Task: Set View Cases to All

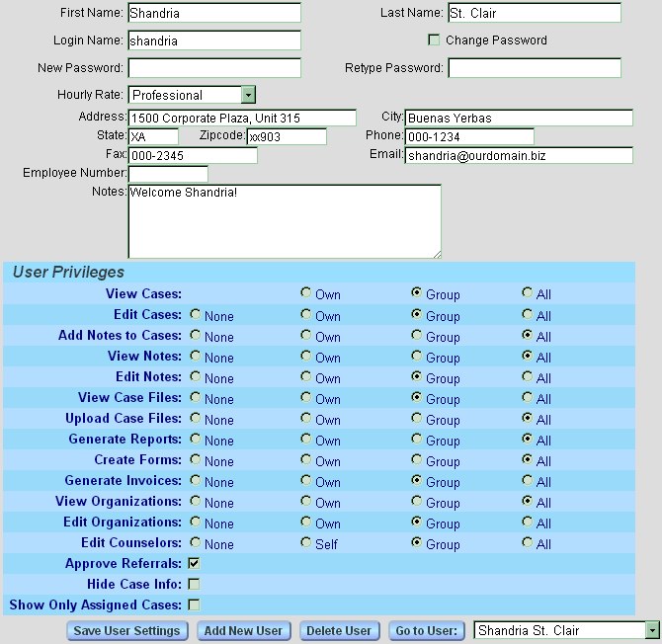Action: coord(528,293)
